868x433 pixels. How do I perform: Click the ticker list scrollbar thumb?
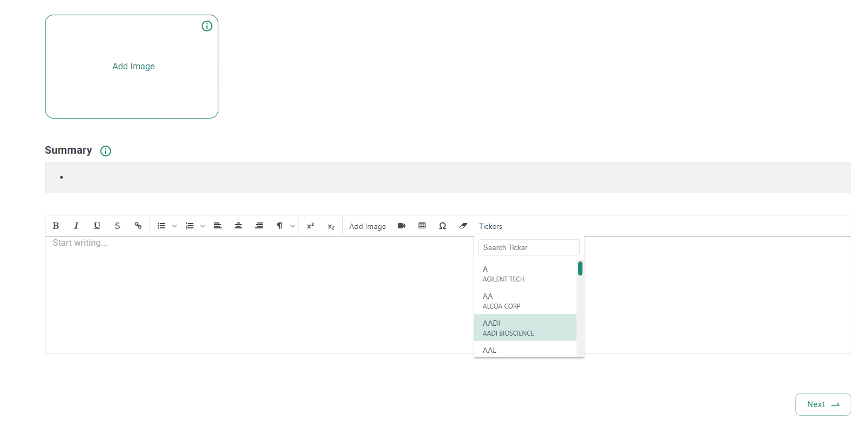(x=580, y=268)
